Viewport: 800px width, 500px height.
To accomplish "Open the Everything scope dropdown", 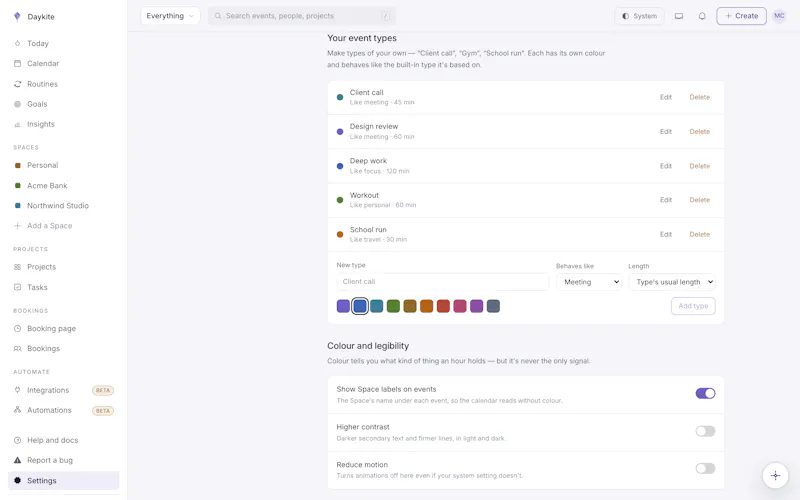I will [170, 16].
